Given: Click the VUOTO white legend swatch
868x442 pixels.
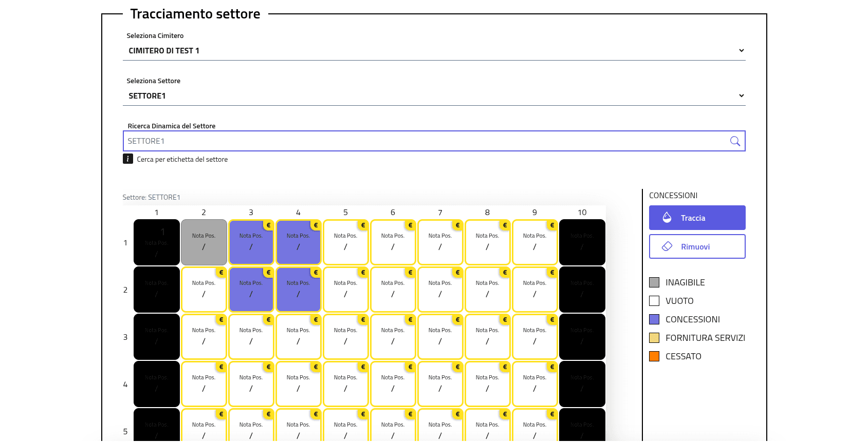Looking at the screenshot, I should coord(654,301).
